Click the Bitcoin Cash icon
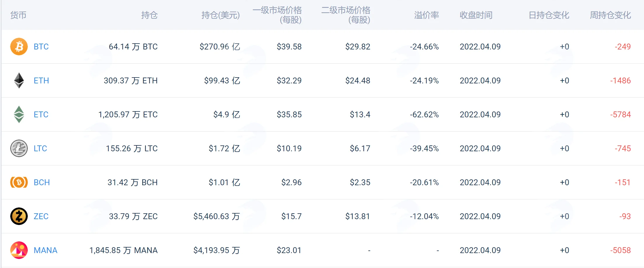 coord(19,182)
